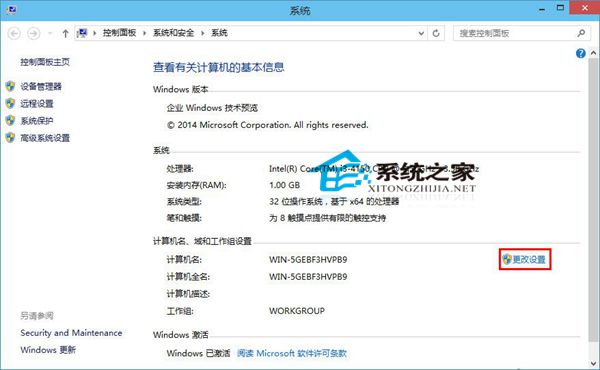Click the heading 查看有关计算机的基本信息
Image resolution: width=600 pixels, height=370 pixels.
[x=219, y=67]
